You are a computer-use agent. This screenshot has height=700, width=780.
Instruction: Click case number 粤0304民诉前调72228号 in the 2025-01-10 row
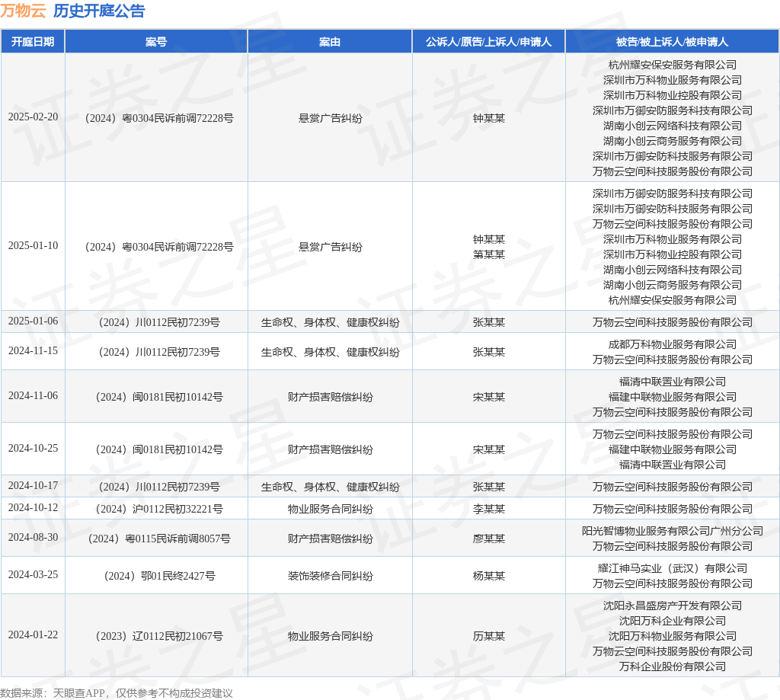(177, 248)
